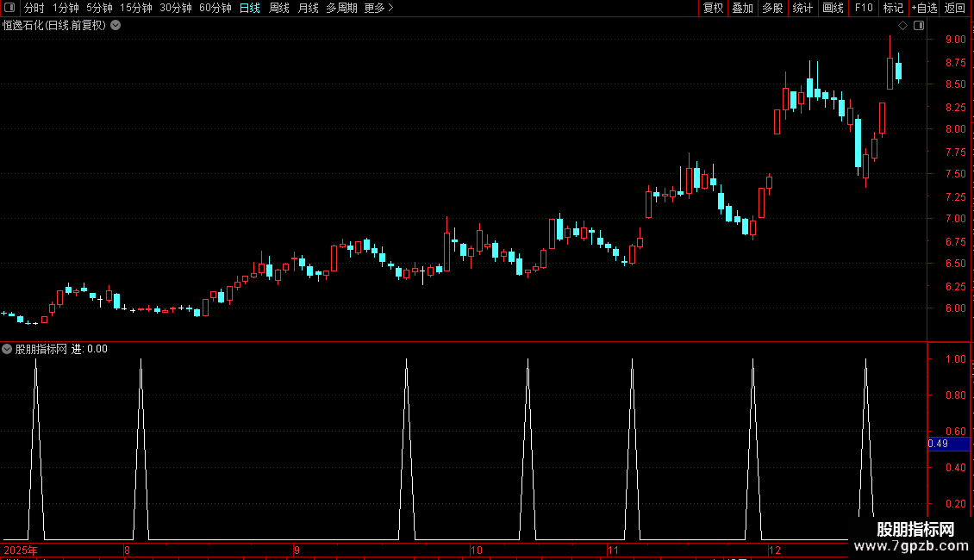The width and height of the screenshot is (974, 560).
Task: Open the 画线 drawing tools
Action: click(x=833, y=8)
